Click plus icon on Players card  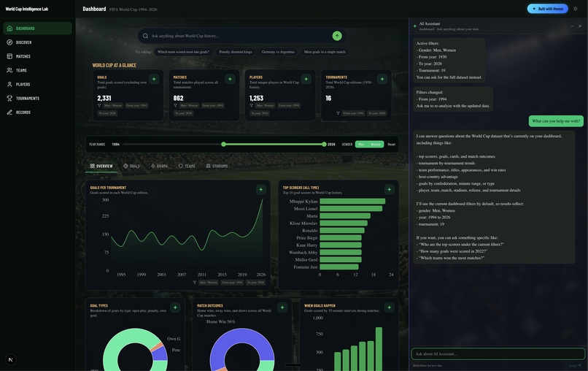[x=306, y=79]
